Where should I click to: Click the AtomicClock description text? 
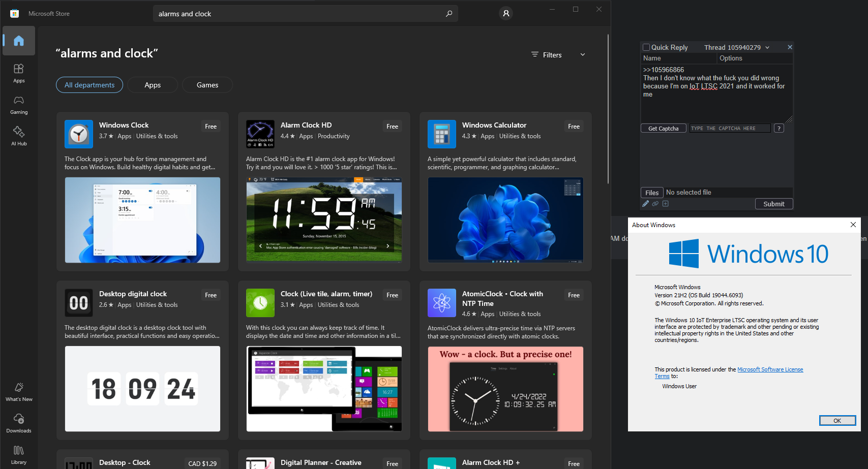pyautogui.click(x=501, y=332)
